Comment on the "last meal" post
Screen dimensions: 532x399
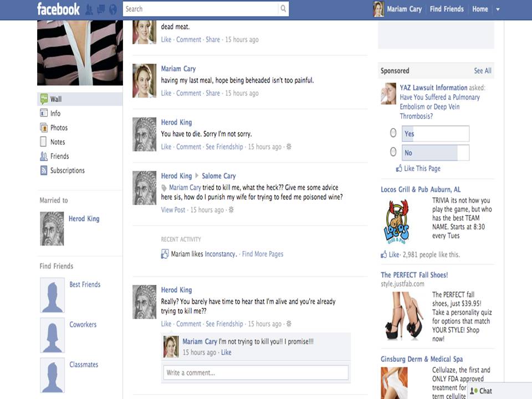coord(188,93)
